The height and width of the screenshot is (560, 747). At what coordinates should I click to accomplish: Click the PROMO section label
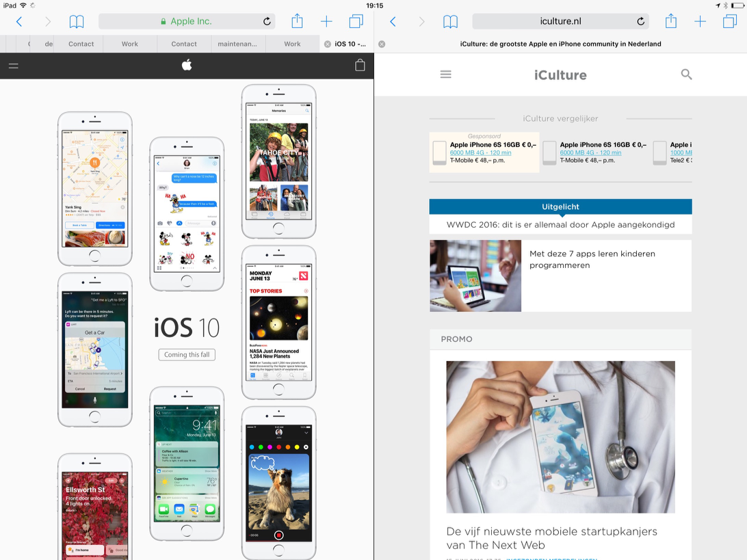456,339
